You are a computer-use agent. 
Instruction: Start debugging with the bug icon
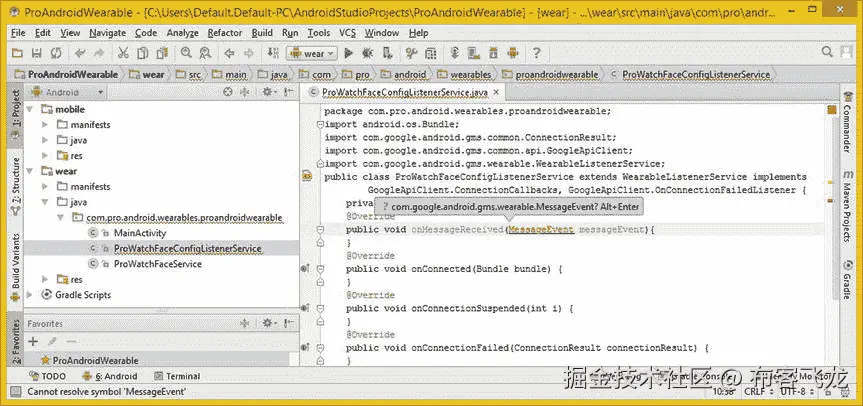coord(367,53)
